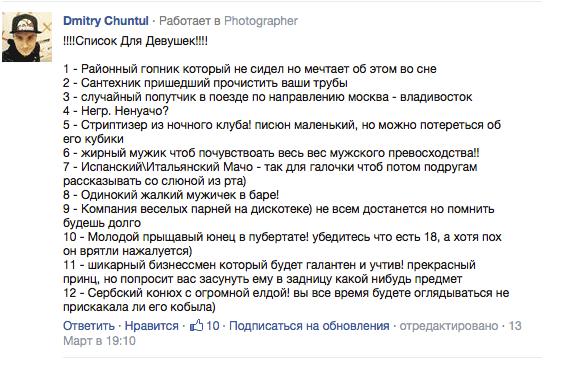The height and width of the screenshot is (367, 574).
Task: Click Нравится to like the comment
Action: point(152,326)
